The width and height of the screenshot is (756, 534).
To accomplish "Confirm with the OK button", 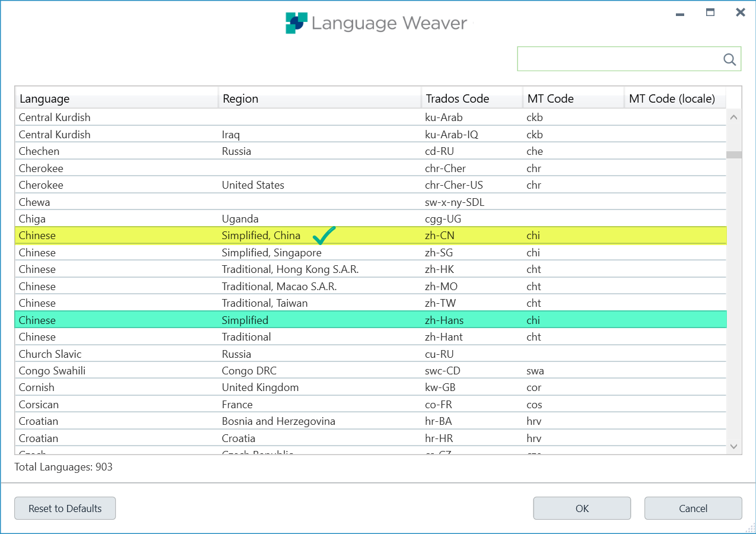I will tap(582, 508).
